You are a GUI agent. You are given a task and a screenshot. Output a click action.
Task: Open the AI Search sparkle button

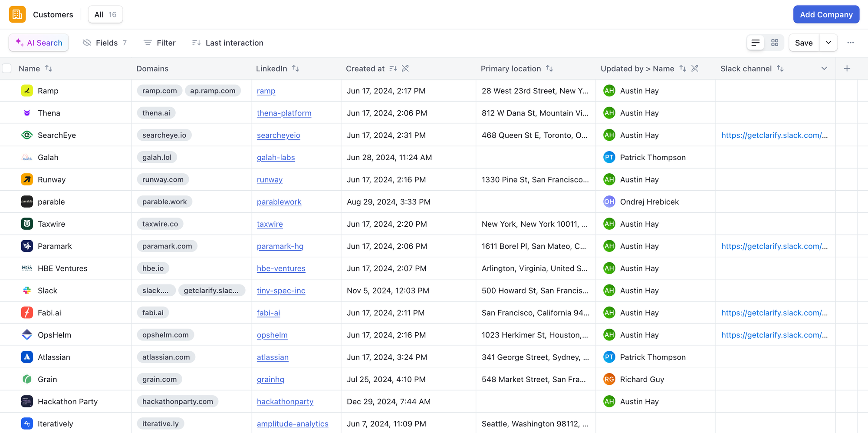(x=39, y=43)
